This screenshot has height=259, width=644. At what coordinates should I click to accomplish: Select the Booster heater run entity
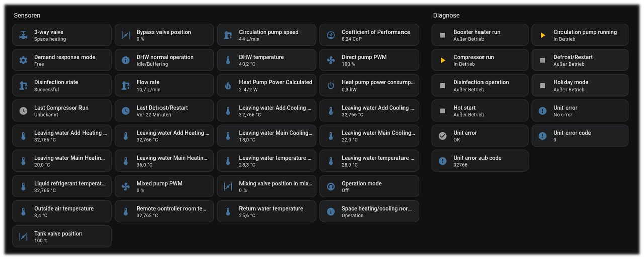coord(479,35)
